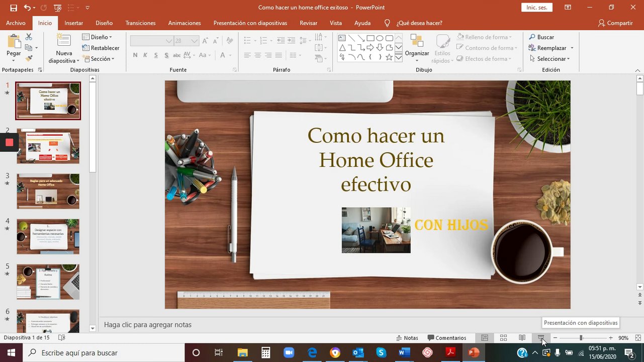This screenshot has width=644, height=362.
Task: Pick the star shape in shapes gallery
Action: [389, 57]
